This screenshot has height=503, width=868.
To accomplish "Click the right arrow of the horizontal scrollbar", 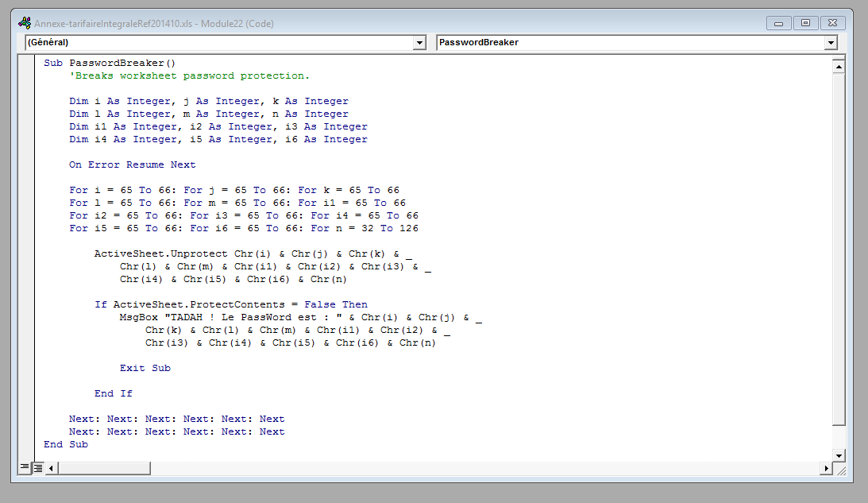I will [x=826, y=468].
